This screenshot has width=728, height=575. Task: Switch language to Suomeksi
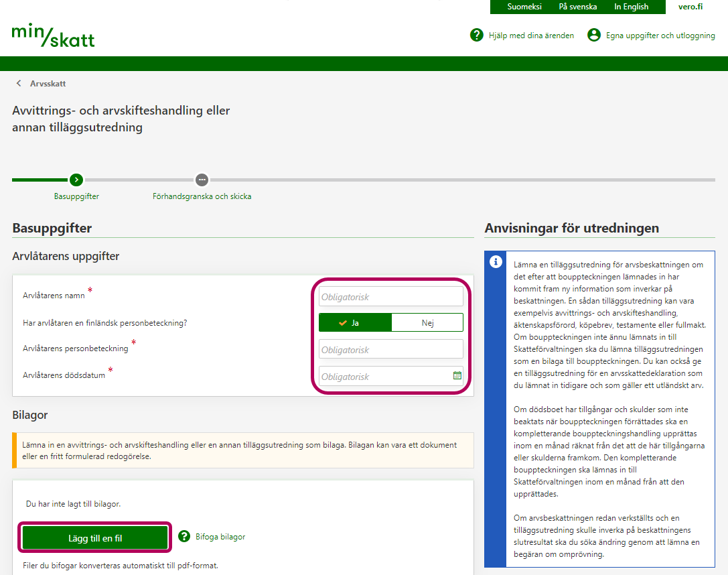(x=524, y=7)
